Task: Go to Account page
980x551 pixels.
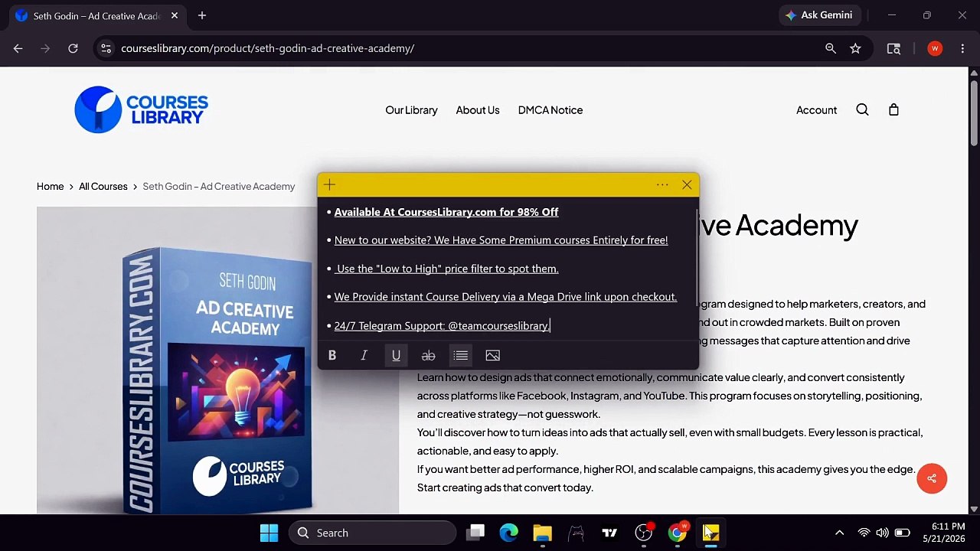Action: [x=816, y=110]
